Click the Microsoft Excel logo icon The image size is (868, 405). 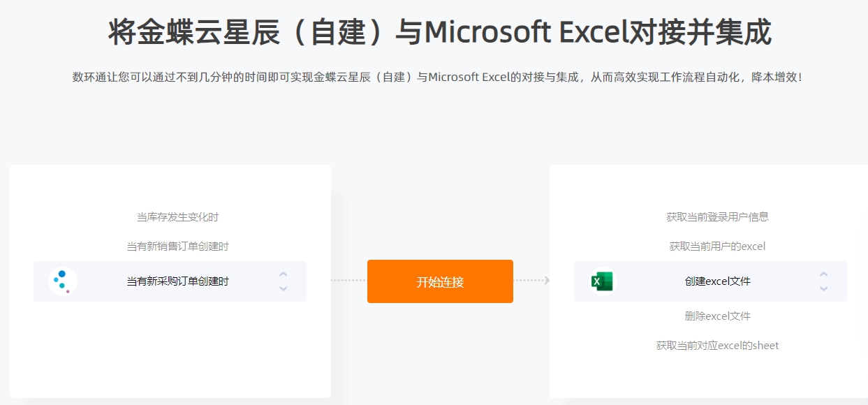tap(602, 281)
